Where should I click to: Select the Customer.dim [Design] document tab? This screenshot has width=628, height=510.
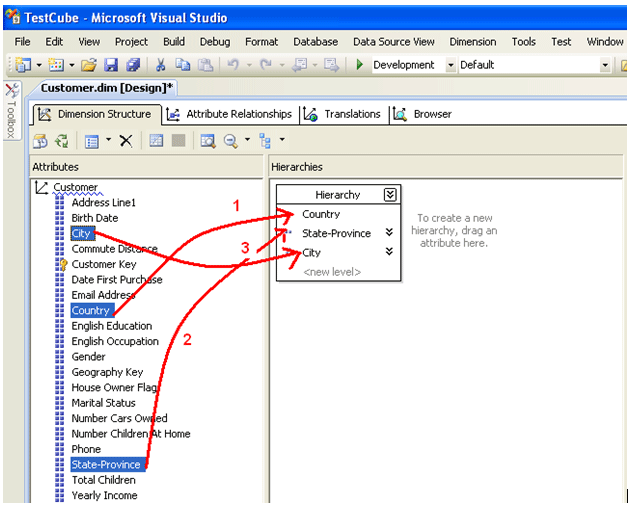pos(106,88)
